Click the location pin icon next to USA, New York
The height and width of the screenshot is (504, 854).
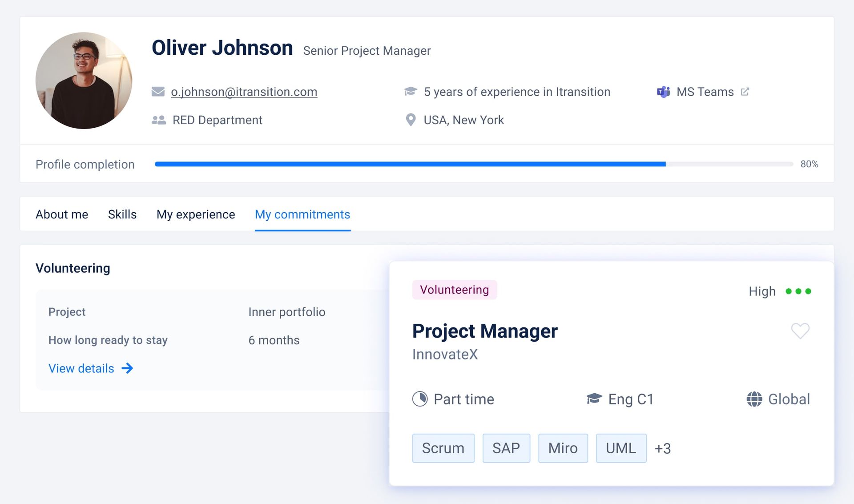tap(411, 119)
